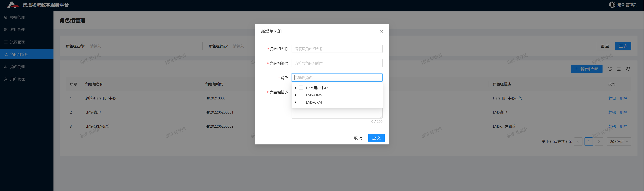Go to the previous page arrow
The height and width of the screenshot is (191, 644).
tap(578, 142)
